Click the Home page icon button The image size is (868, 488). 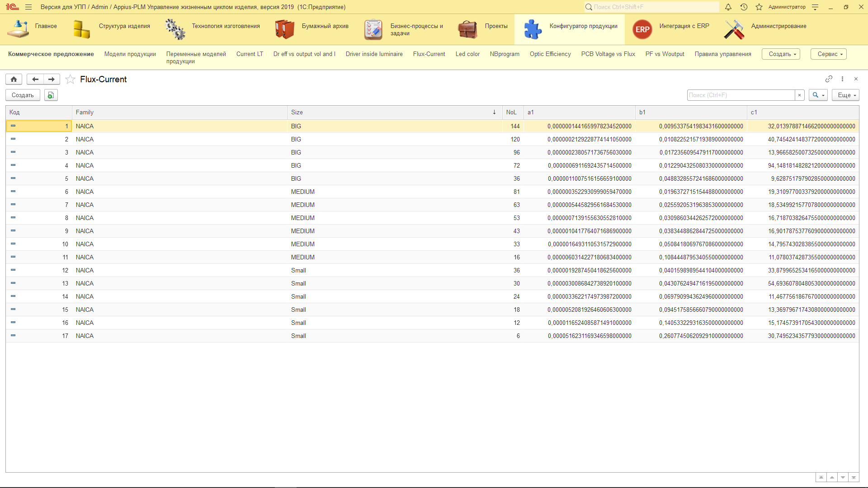point(14,79)
